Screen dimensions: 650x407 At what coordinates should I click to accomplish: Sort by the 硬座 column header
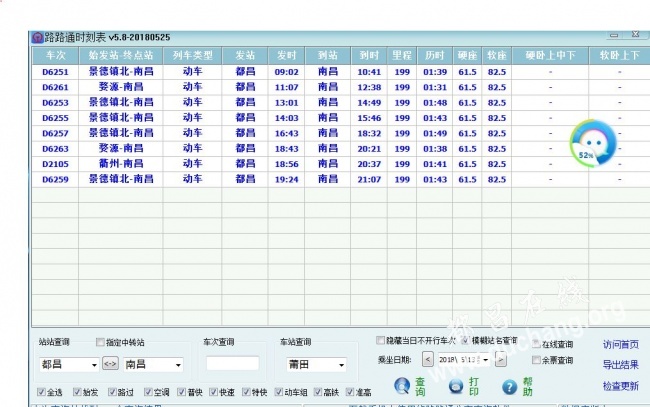click(x=467, y=56)
